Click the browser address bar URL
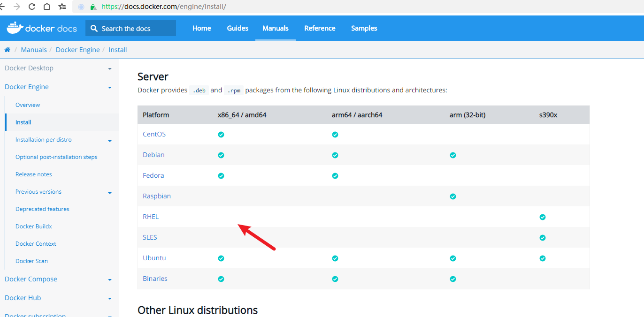The image size is (644, 317). coord(164,7)
